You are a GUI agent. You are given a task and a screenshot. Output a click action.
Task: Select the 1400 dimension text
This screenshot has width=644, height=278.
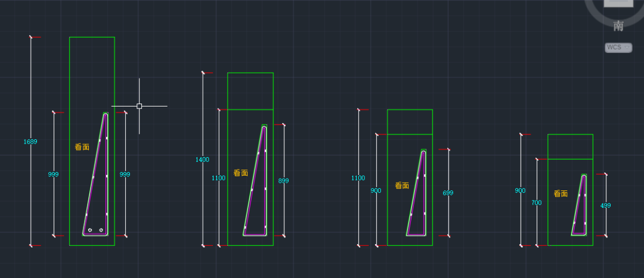pos(202,160)
